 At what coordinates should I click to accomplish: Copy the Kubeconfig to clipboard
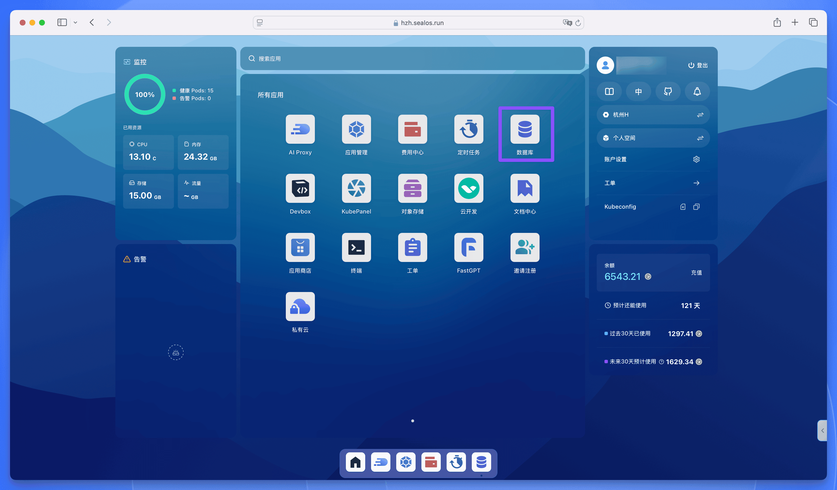click(696, 207)
